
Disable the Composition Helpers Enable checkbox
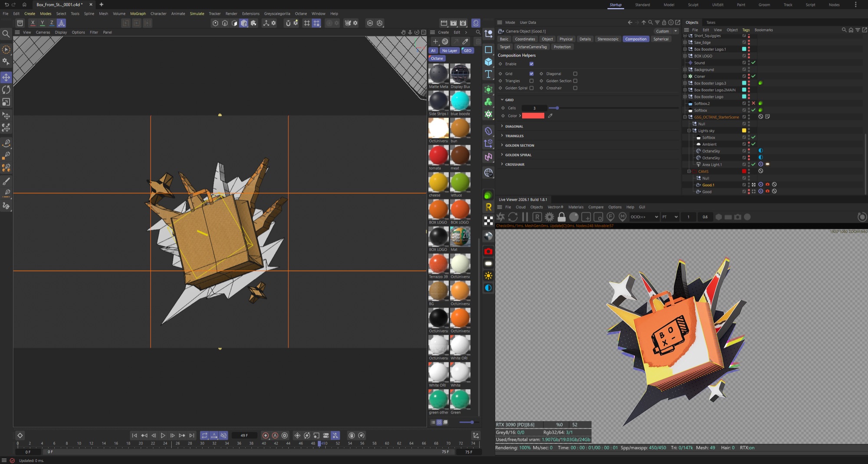531,64
